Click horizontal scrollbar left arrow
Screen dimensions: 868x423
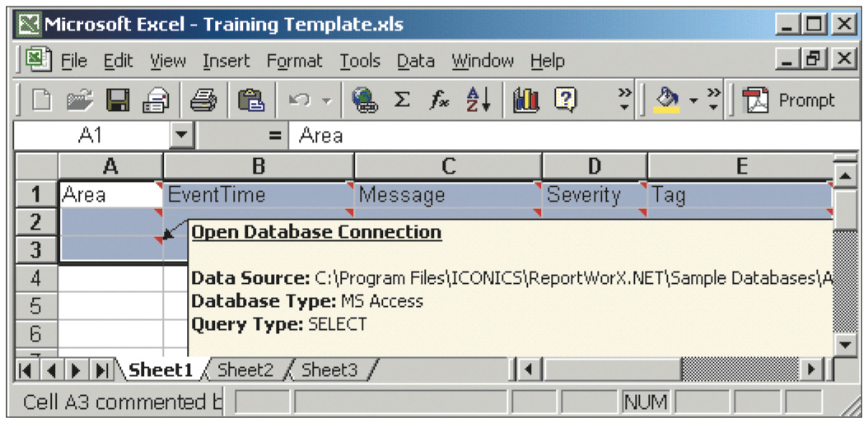529,370
